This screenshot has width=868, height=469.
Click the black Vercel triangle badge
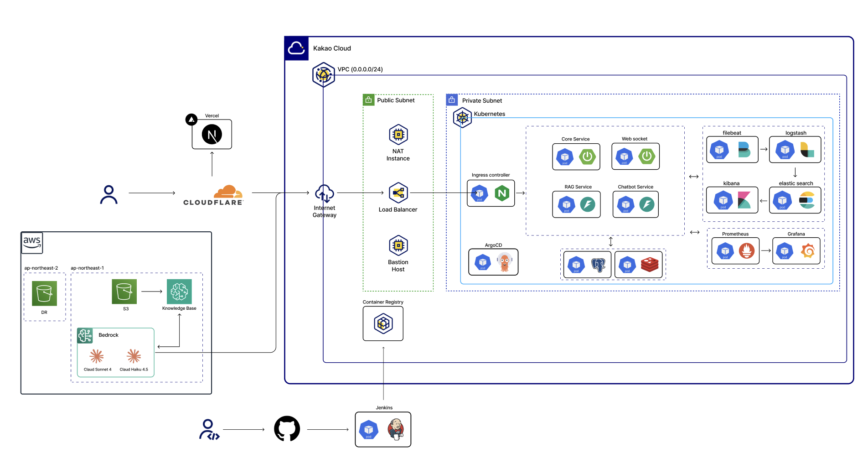coord(191,120)
